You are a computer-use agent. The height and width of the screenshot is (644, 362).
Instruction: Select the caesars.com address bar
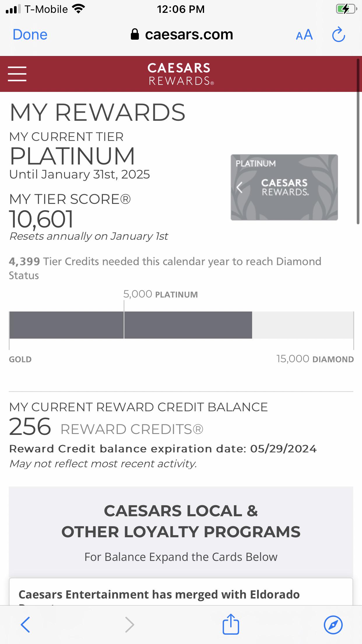click(189, 34)
